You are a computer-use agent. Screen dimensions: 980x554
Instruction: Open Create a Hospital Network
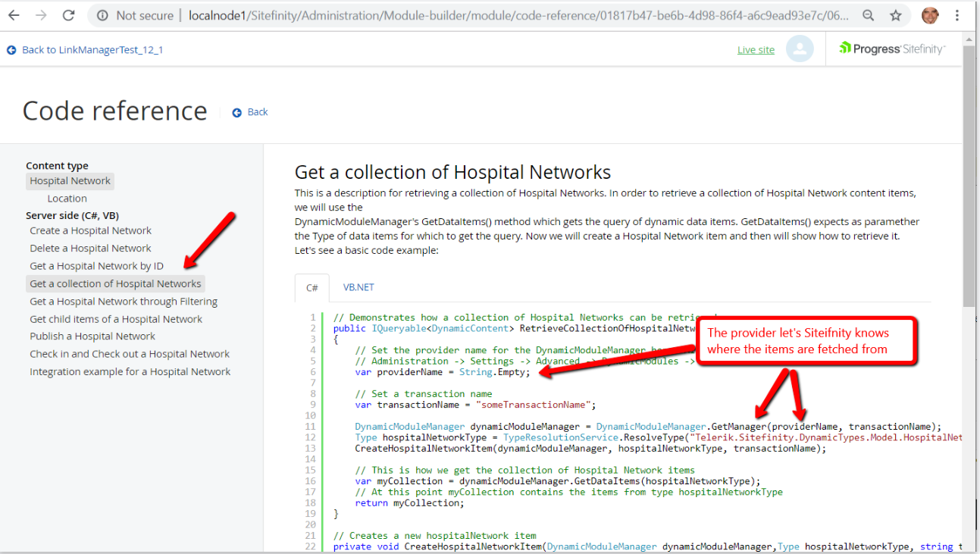91,230
